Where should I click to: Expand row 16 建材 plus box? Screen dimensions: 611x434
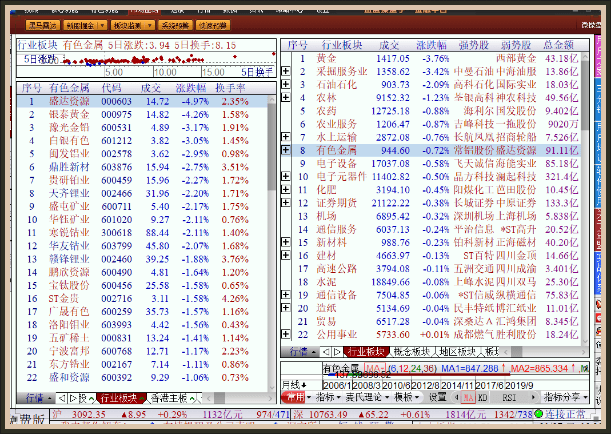[x=286, y=255]
